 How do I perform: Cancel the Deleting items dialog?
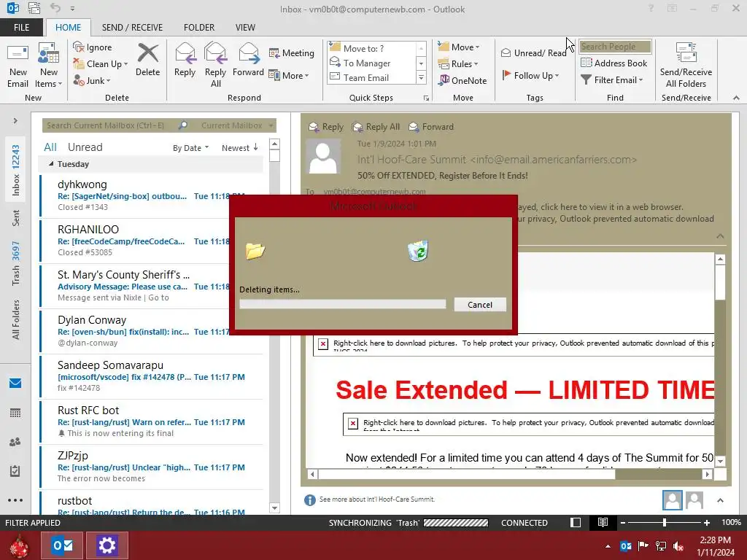pyautogui.click(x=480, y=305)
